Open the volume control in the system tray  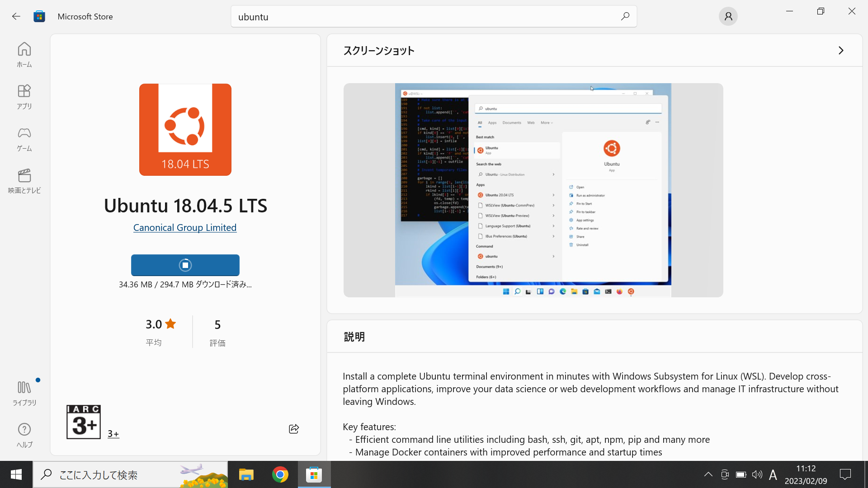(757, 474)
